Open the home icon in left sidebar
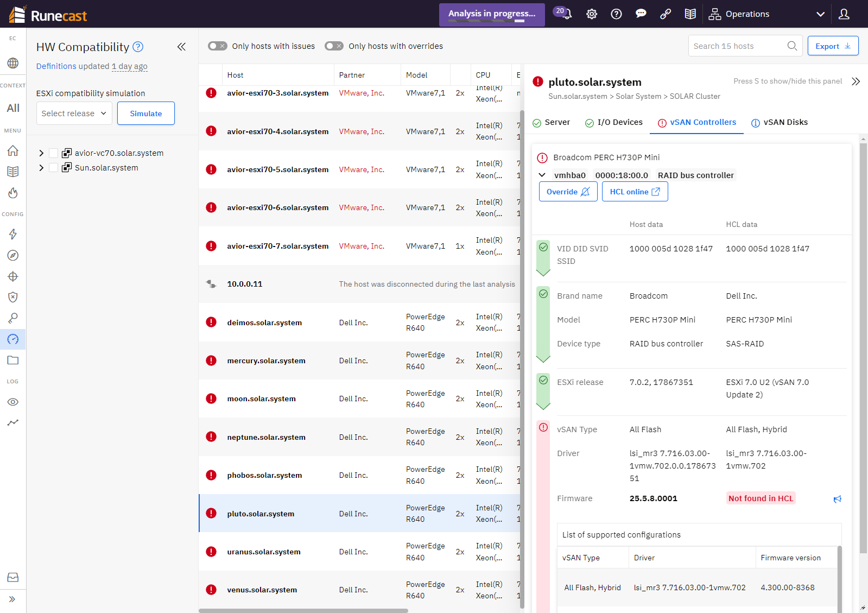Image resolution: width=868 pixels, height=613 pixels. 13,151
